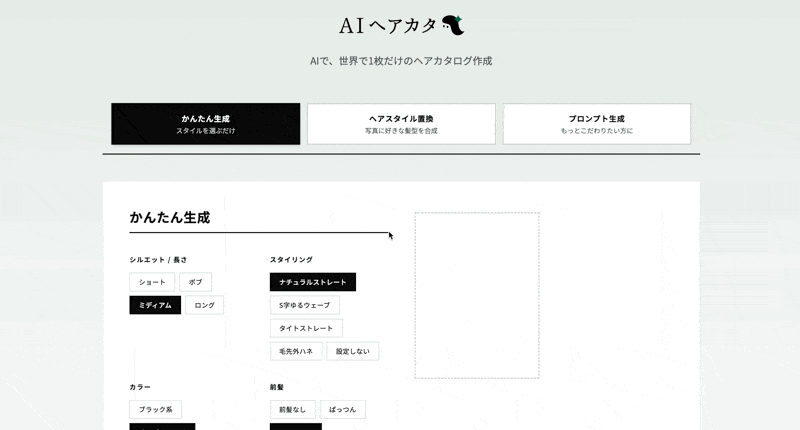800x430 pixels.
Task: Open the プロンプト生成 tab
Action: [596, 124]
